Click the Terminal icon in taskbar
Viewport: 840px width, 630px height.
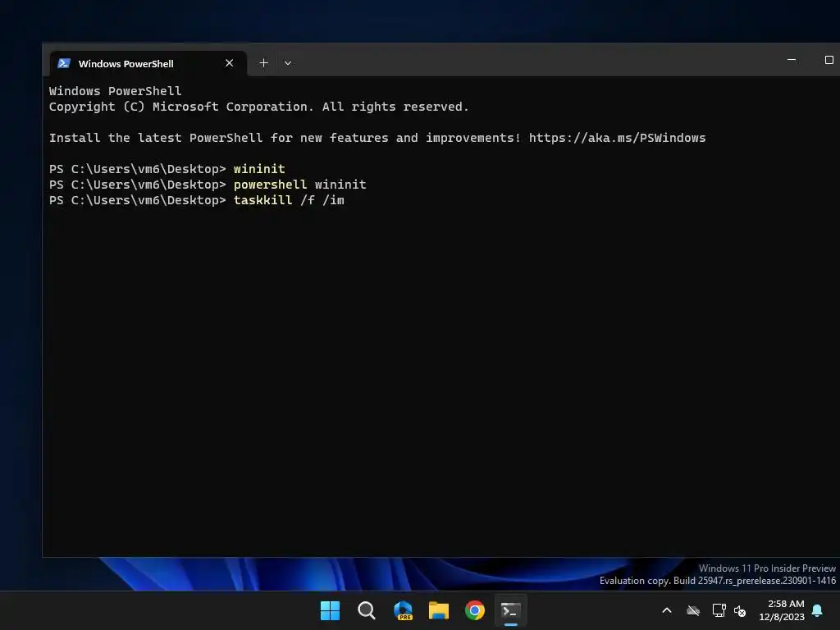pyautogui.click(x=510, y=610)
